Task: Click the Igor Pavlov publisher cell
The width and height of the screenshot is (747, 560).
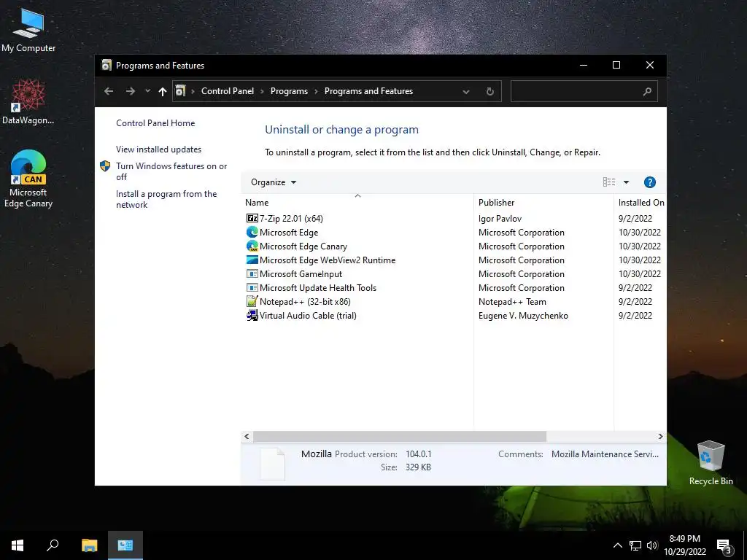Action: (x=500, y=219)
